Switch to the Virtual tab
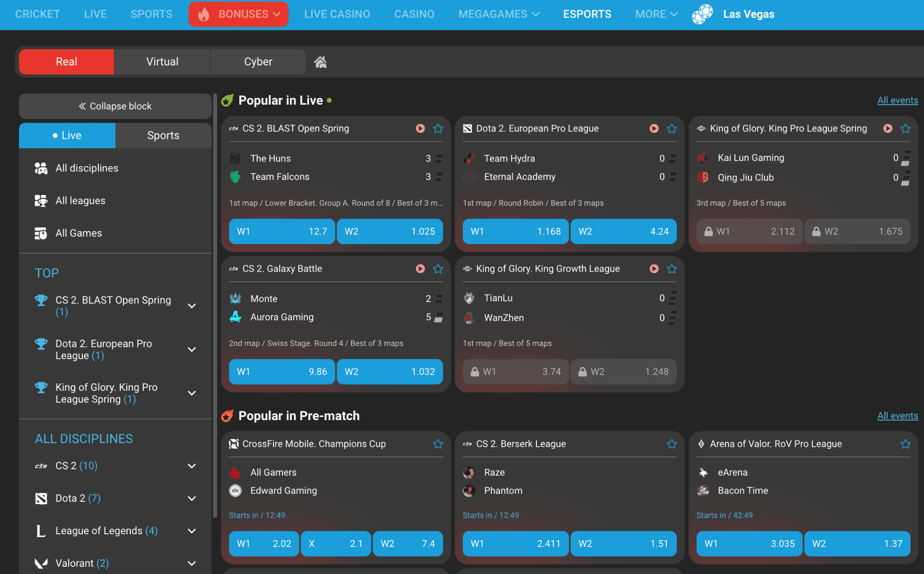 click(x=162, y=62)
